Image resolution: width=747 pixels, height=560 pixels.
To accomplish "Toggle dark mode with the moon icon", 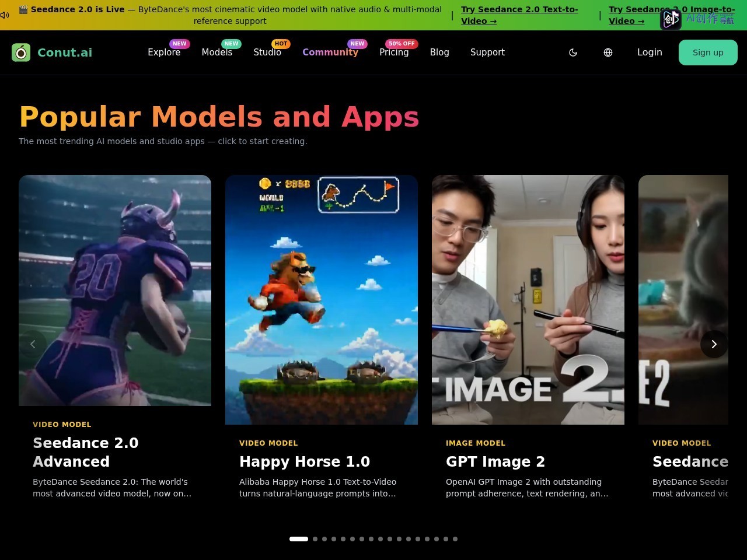I will [x=573, y=52].
